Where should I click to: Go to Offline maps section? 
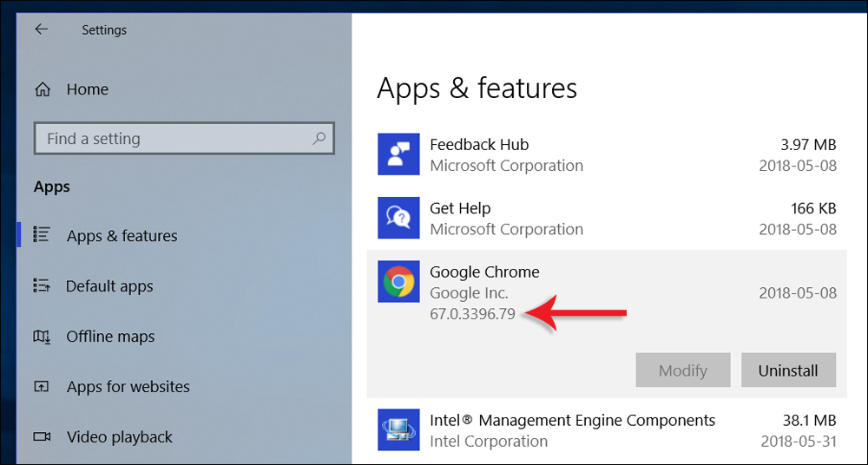tap(110, 337)
